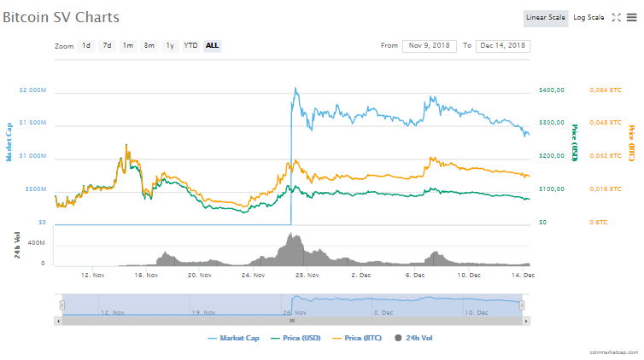Set zoom to 1m
This screenshot has width=644, height=360.
[x=128, y=45]
